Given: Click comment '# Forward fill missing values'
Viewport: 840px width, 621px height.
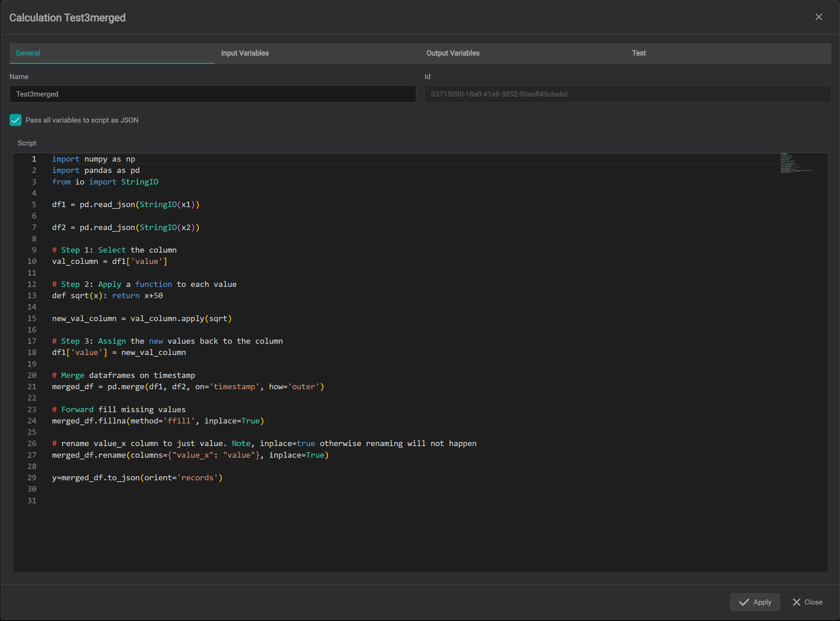Looking at the screenshot, I should (x=119, y=409).
